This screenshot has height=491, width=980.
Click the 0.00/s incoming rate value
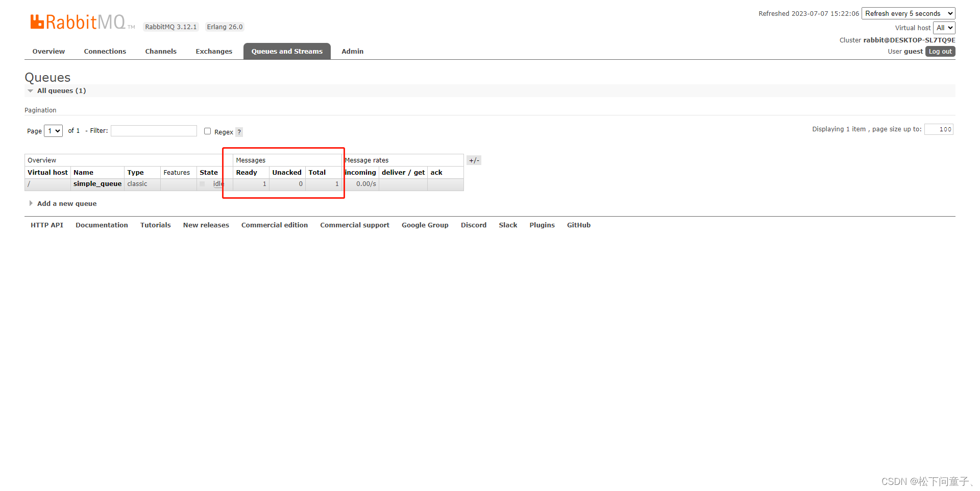(x=366, y=184)
